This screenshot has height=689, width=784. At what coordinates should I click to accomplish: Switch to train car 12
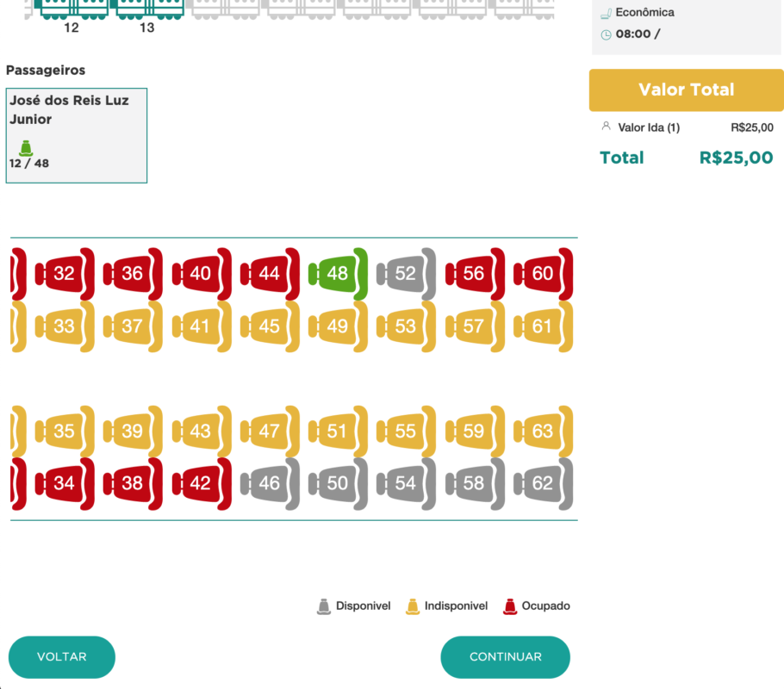pos(72,9)
